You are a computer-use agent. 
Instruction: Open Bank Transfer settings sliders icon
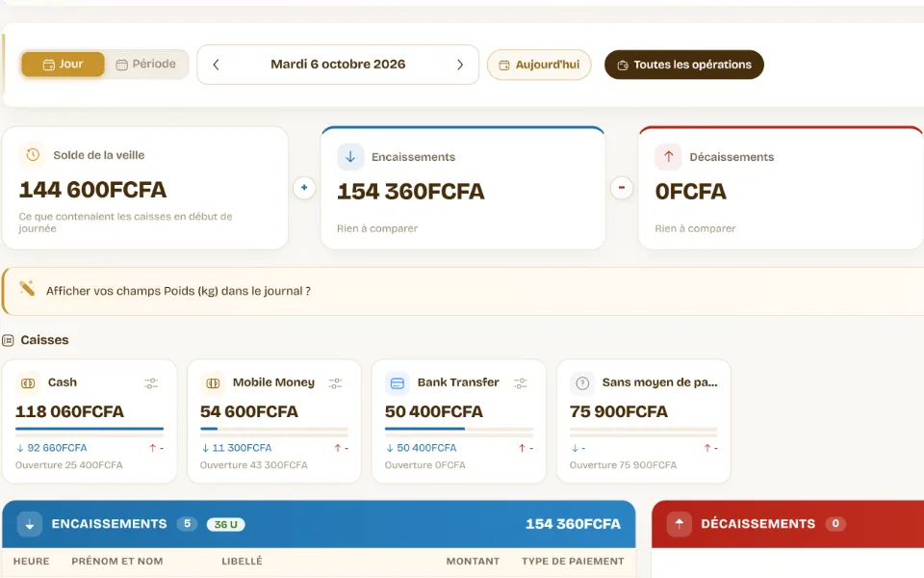click(521, 383)
